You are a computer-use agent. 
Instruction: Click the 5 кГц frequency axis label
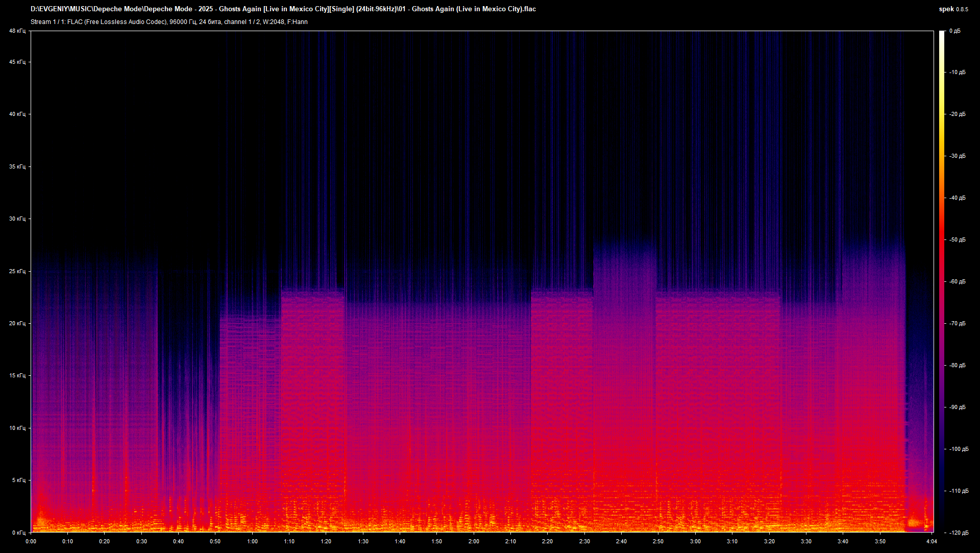pyautogui.click(x=18, y=480)
